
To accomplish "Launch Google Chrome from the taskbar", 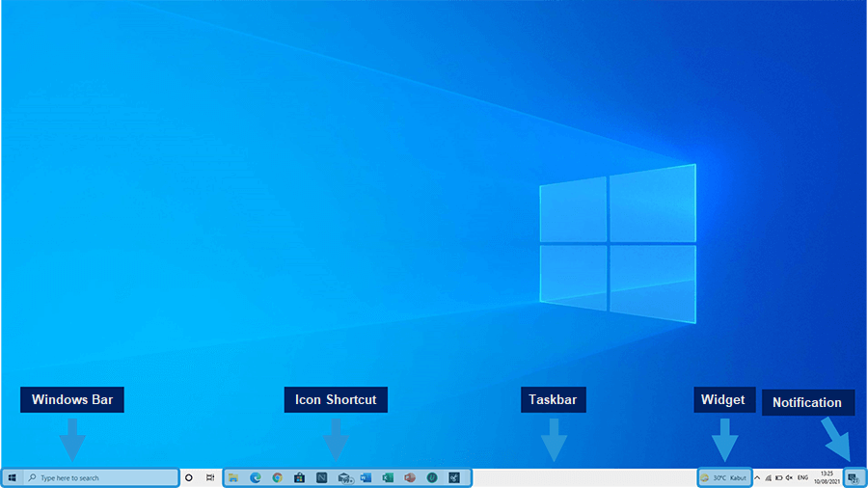I will (278, 478).
